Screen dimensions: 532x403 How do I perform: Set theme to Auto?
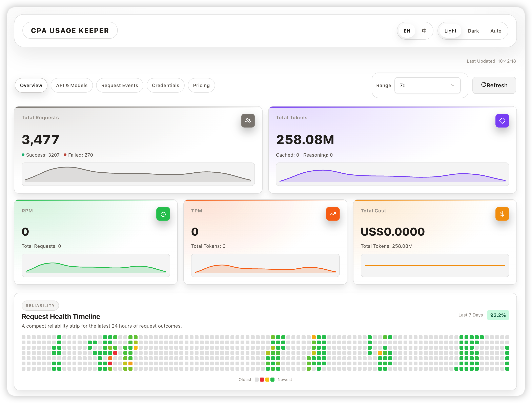coord(496,31)
